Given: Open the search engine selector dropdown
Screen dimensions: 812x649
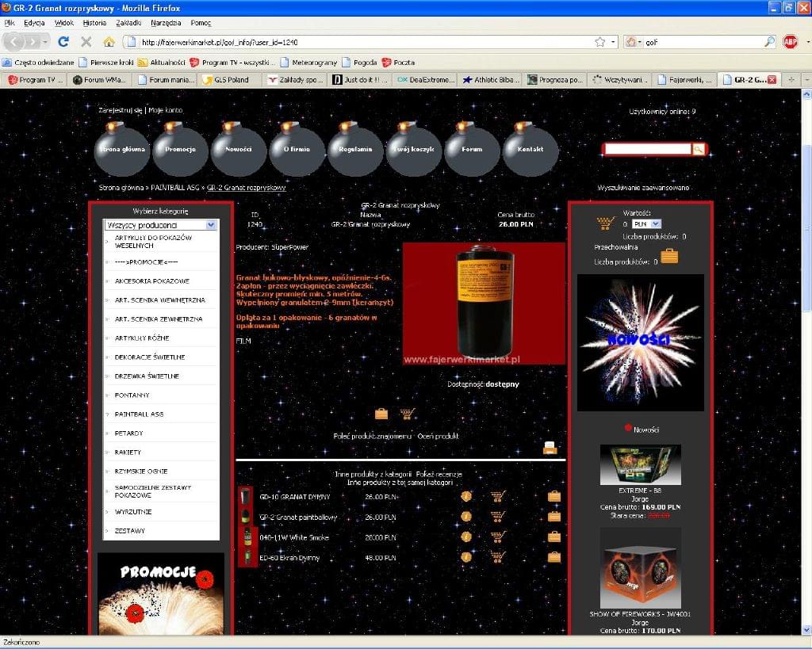Looking at the screenshot, I should click(633, 42).
